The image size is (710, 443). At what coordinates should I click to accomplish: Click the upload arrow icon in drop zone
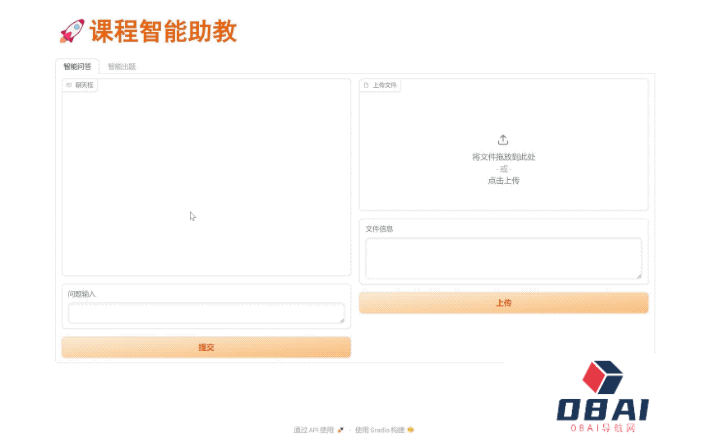tap(503, 140)
